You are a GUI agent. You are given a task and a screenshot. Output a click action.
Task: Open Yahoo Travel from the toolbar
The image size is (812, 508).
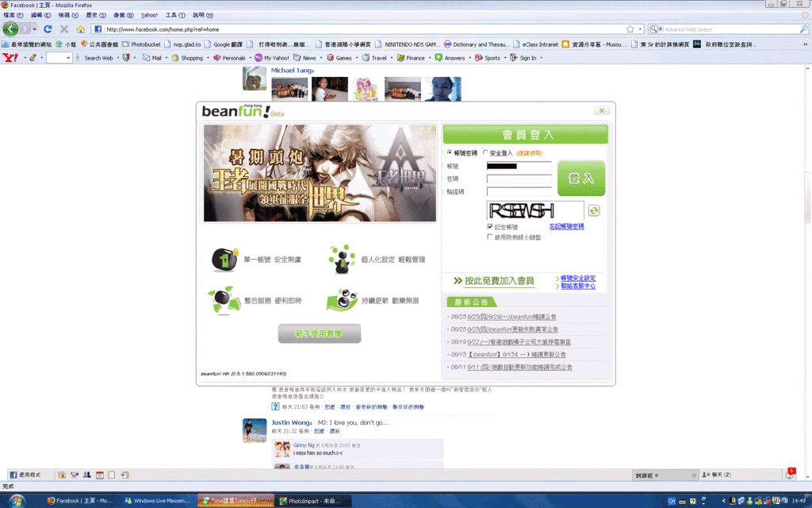pos(374,58)
